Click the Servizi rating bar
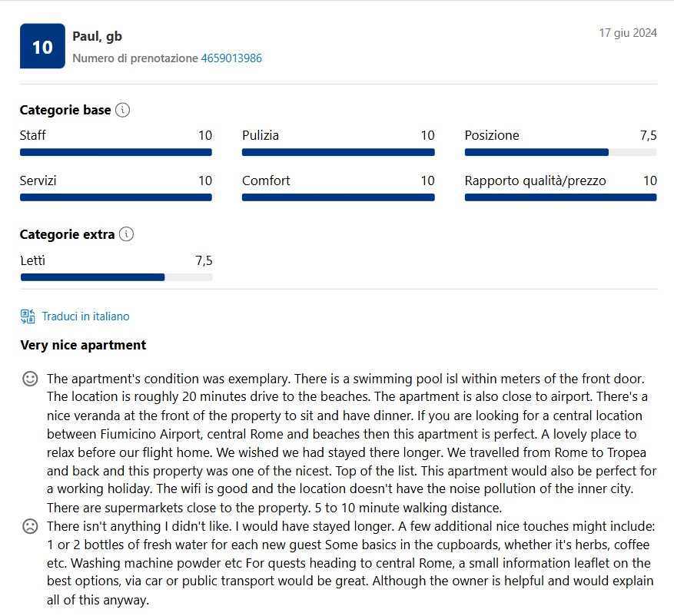This screenshot has height=616, width=674. tap(115, 197)
